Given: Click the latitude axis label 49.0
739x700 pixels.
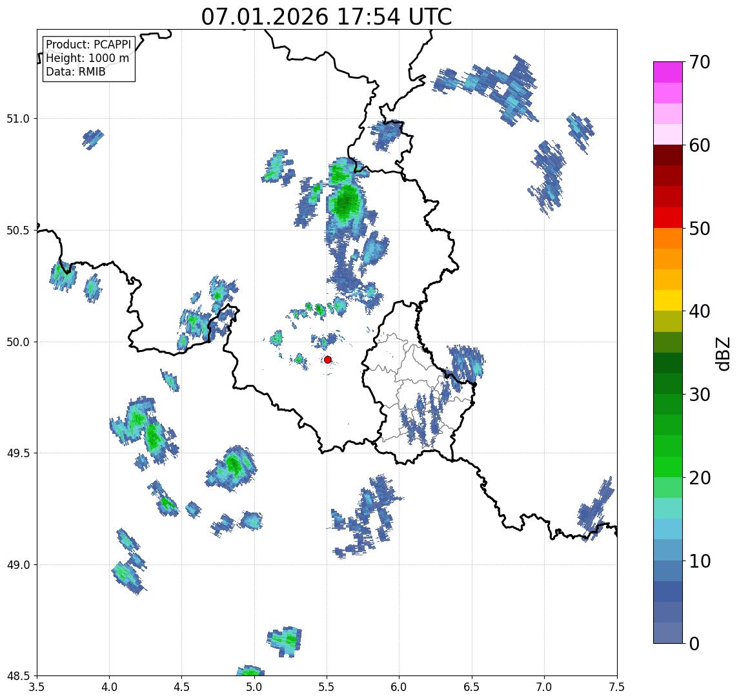Looking at the screenshot, I should point(18,564).
